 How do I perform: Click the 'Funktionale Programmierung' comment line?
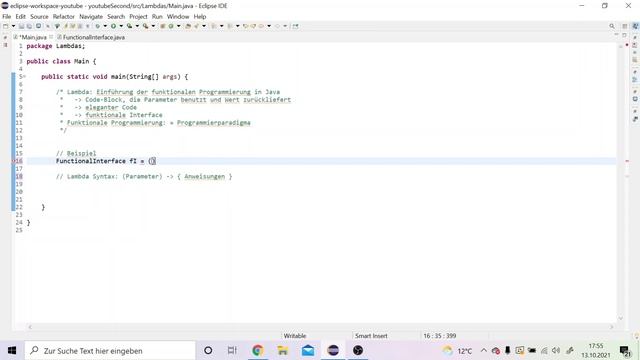pos(159,123)
